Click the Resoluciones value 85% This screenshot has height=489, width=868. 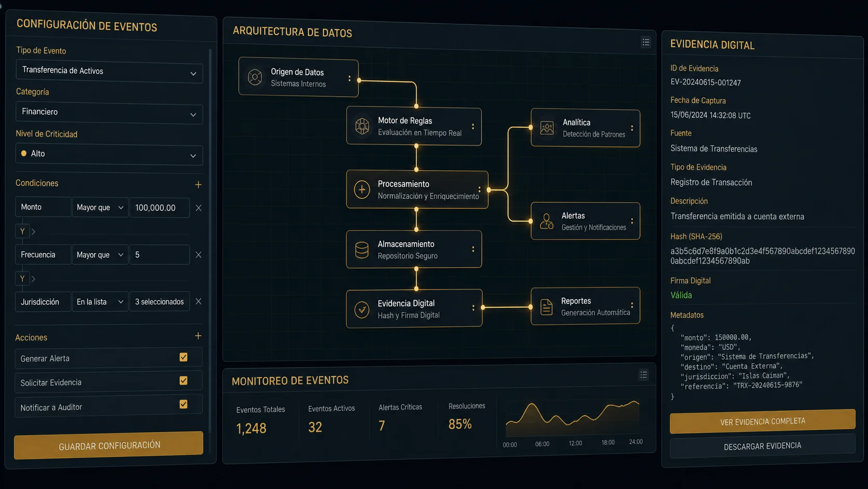pyautogui.click(x=460, y=424)
